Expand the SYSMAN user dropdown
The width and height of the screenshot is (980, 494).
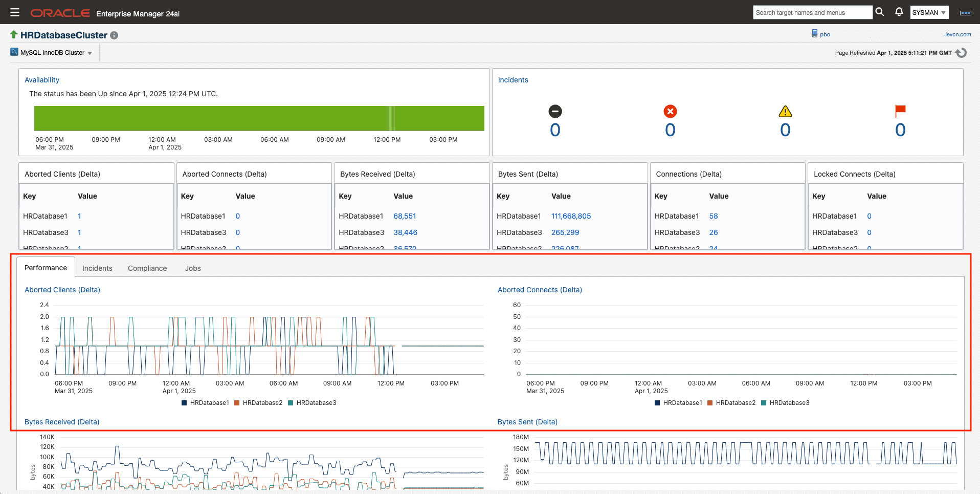[929, 13]
